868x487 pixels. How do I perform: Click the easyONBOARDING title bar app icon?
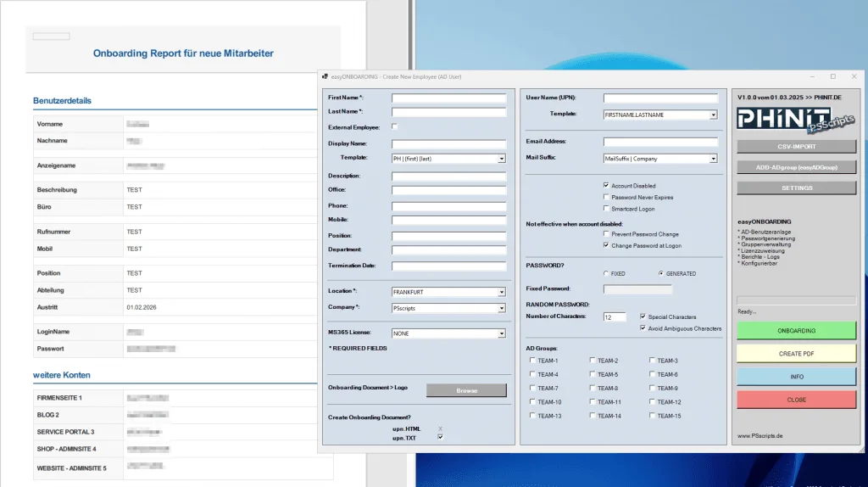325,76
